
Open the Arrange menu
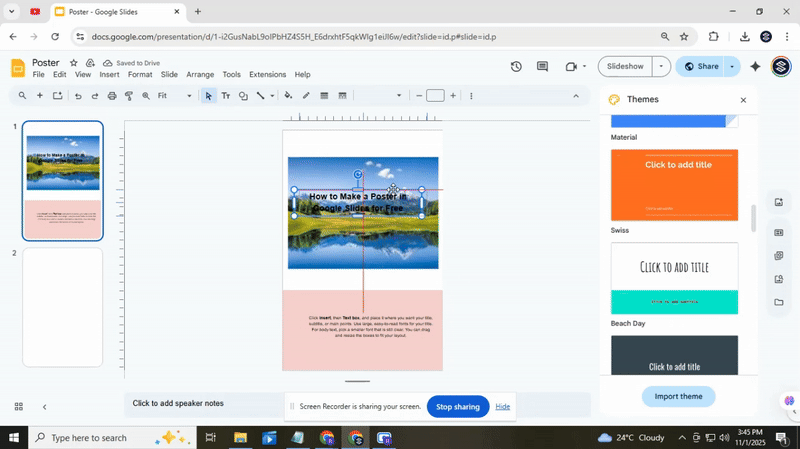pos(200,75)
